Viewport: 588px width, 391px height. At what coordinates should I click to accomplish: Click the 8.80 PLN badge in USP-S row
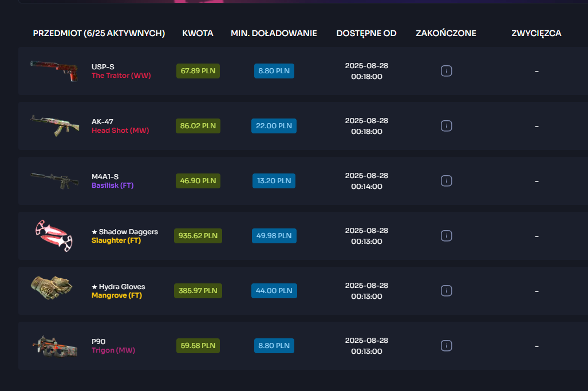274,71
